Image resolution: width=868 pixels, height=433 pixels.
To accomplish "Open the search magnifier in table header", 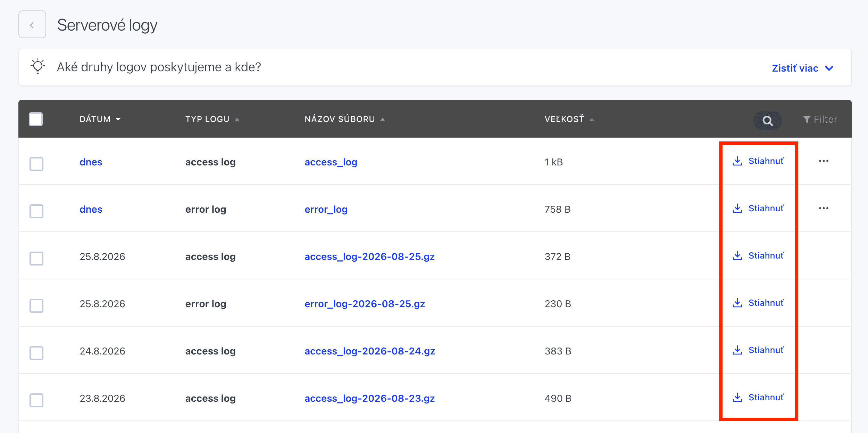I will pyautogui.click(x=767, y=120).
